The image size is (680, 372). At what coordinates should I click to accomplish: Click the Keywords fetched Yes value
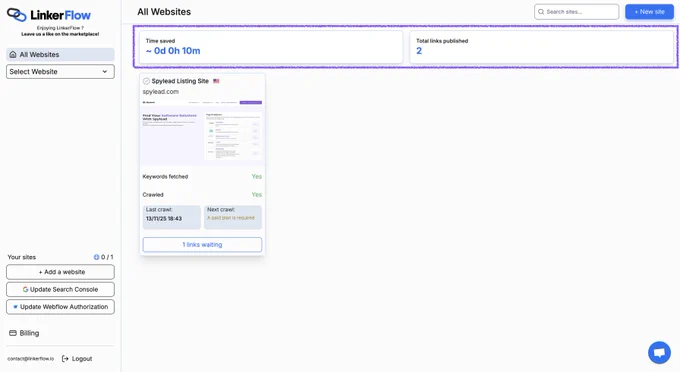(257, 176)
